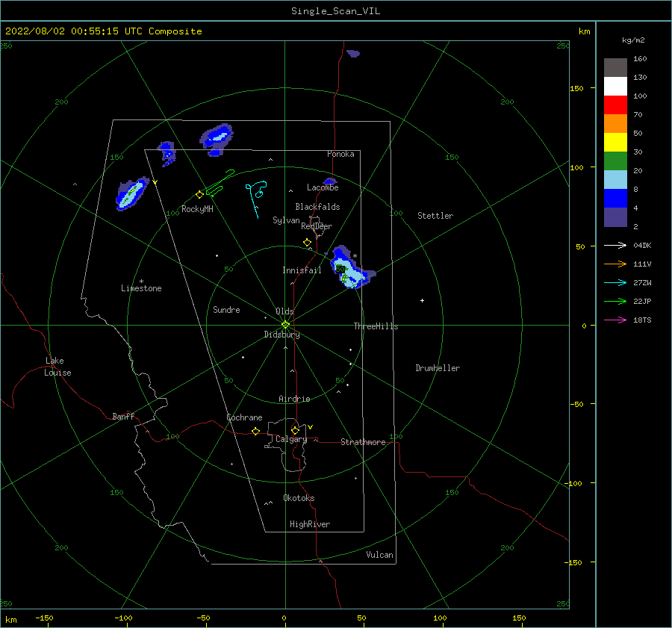
Task: Click the yellow diamond marker below Cochrane
Action: [x=256, y=432]
